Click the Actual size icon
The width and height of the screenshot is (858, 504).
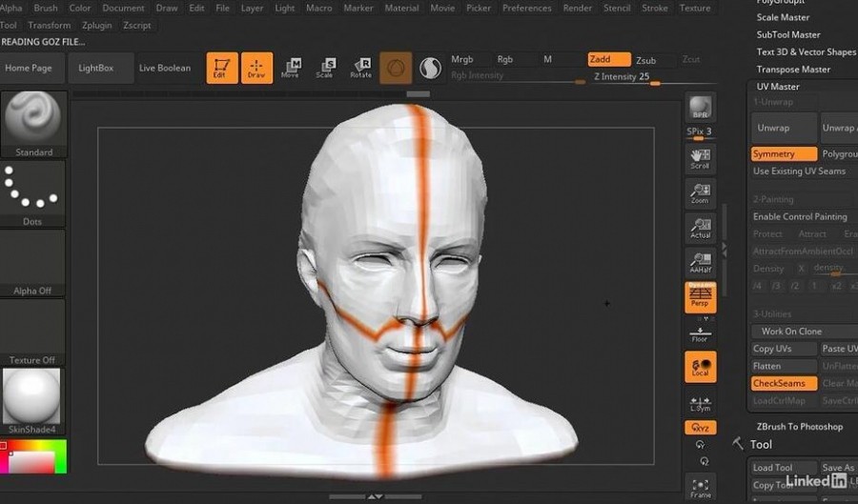[x=701, y=229]
